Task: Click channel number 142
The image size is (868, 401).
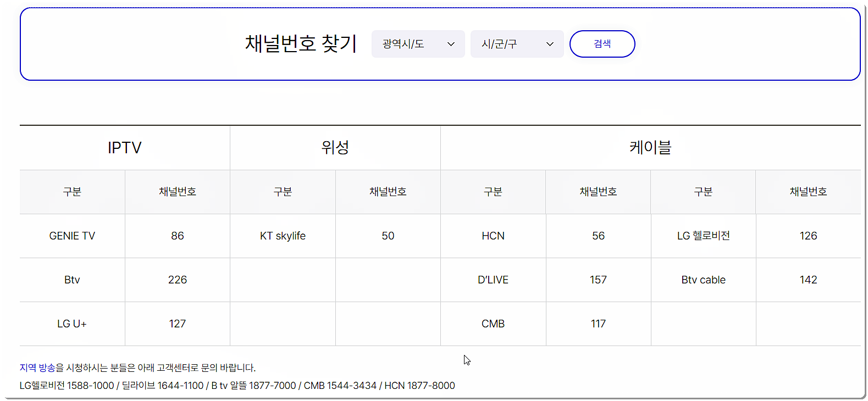Action: pyautogui.click(x=809, y=280)
